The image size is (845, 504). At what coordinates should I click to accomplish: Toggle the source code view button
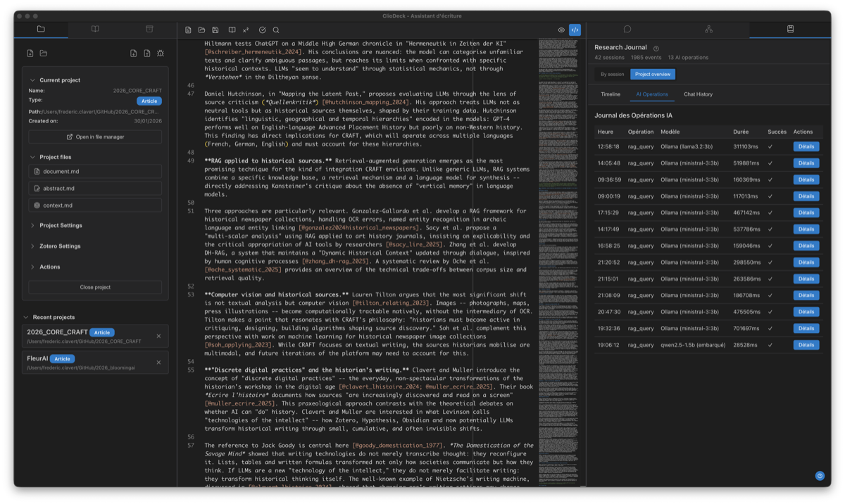coord(575,30)
